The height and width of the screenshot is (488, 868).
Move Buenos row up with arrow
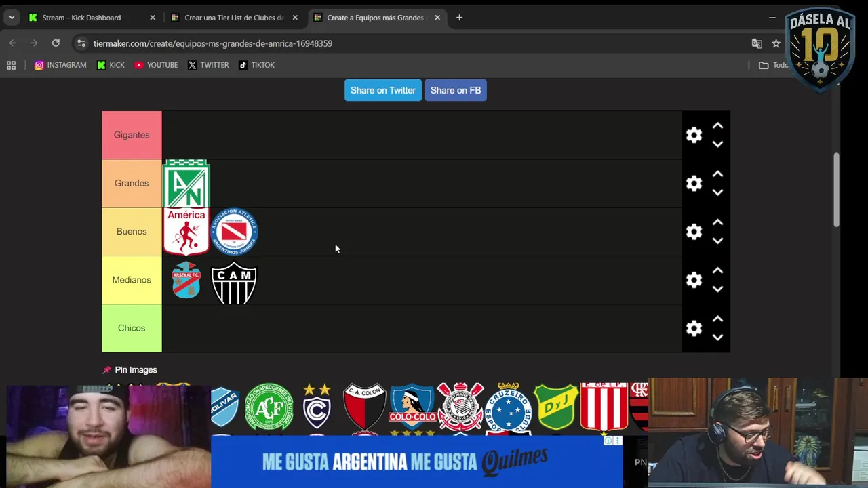click(717, 222)
